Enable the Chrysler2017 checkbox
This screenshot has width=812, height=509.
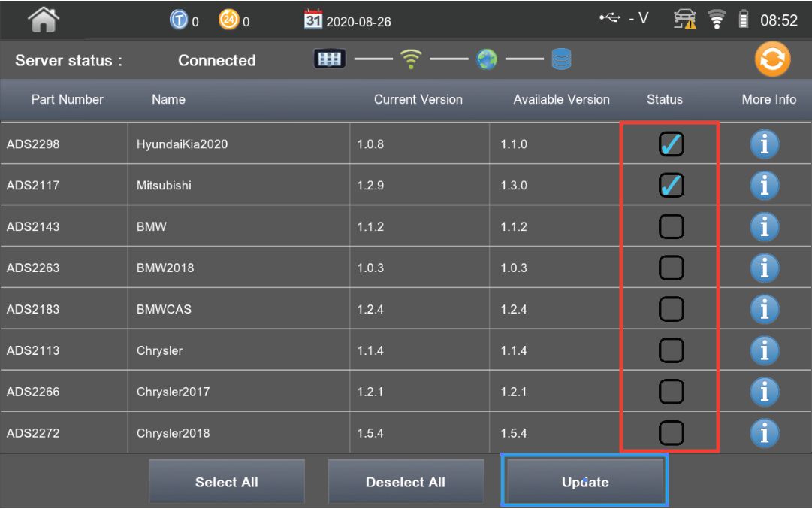pyautogui.click(x=671, y=392)
